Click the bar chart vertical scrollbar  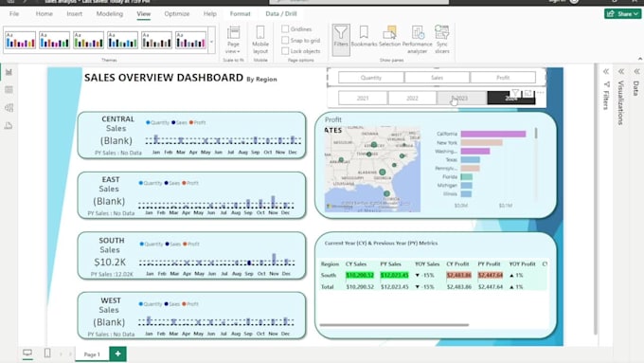coord(536,134)
